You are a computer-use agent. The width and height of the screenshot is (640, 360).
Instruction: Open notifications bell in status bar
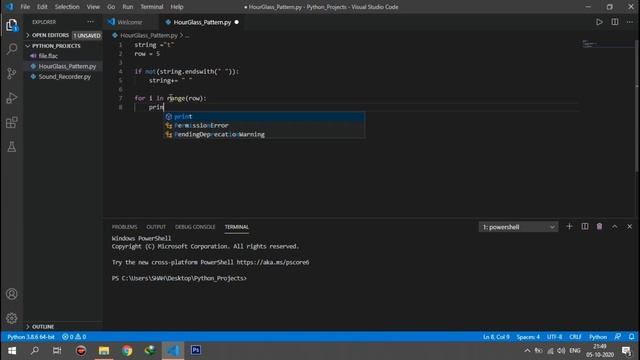click(x=631, y=337)
